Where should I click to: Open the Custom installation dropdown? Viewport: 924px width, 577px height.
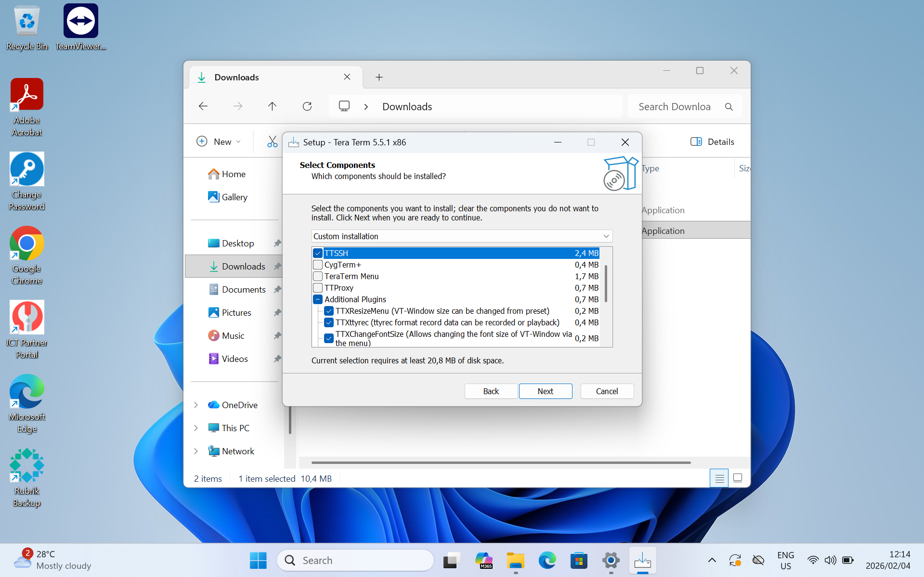(x=461, y=236)
